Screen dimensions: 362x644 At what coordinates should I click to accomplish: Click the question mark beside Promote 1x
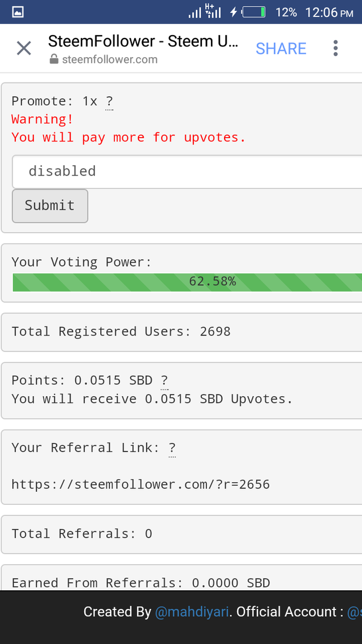(x=109, y=101)
